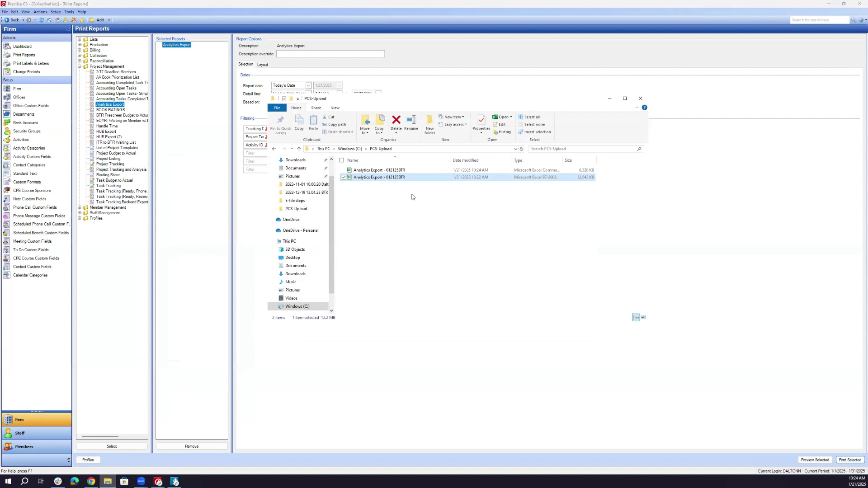Expand the Member Management report folder
This screenshot has width=868, height=488.
80,207
